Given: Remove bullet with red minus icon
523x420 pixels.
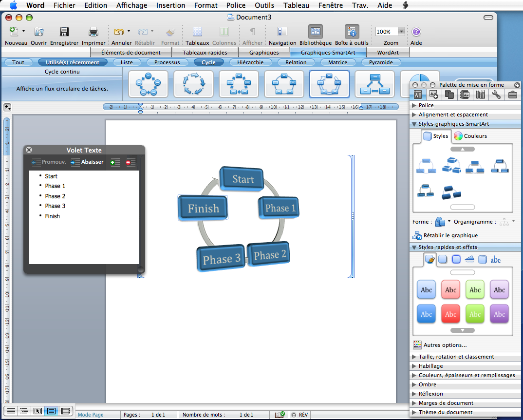Looking at the screenshot, I should 131,162.
